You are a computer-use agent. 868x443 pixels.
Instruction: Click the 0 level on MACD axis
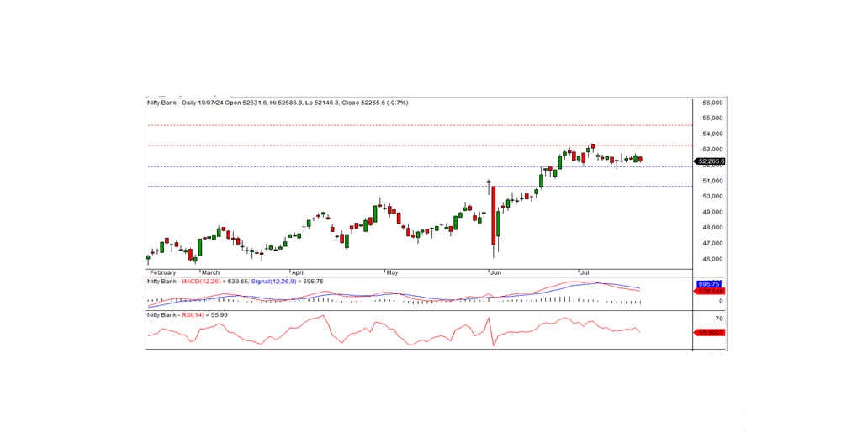[720, 300]
